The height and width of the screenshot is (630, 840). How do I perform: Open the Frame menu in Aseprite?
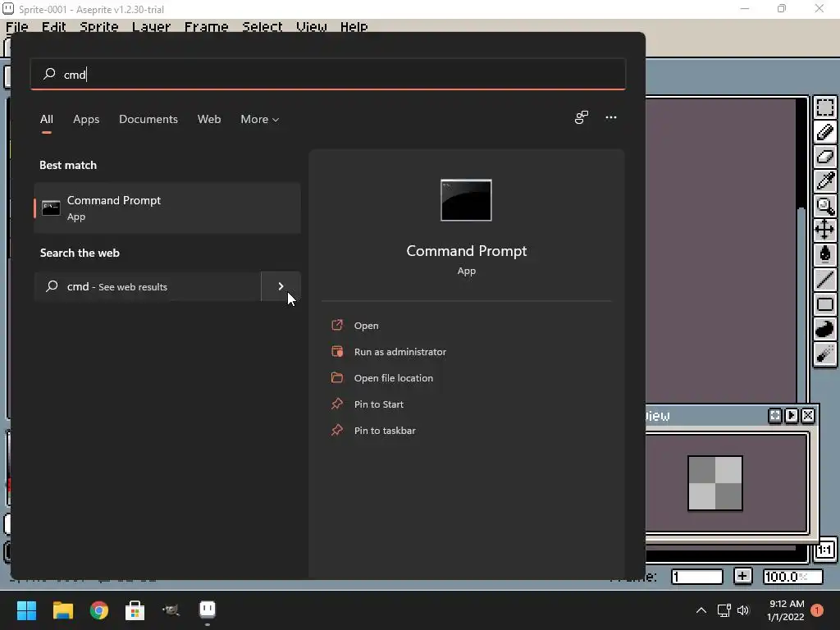tap(206, 27)
